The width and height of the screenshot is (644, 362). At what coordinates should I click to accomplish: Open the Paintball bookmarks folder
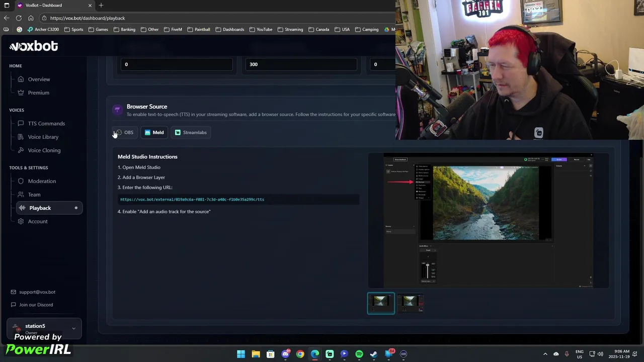coord(198,29)
